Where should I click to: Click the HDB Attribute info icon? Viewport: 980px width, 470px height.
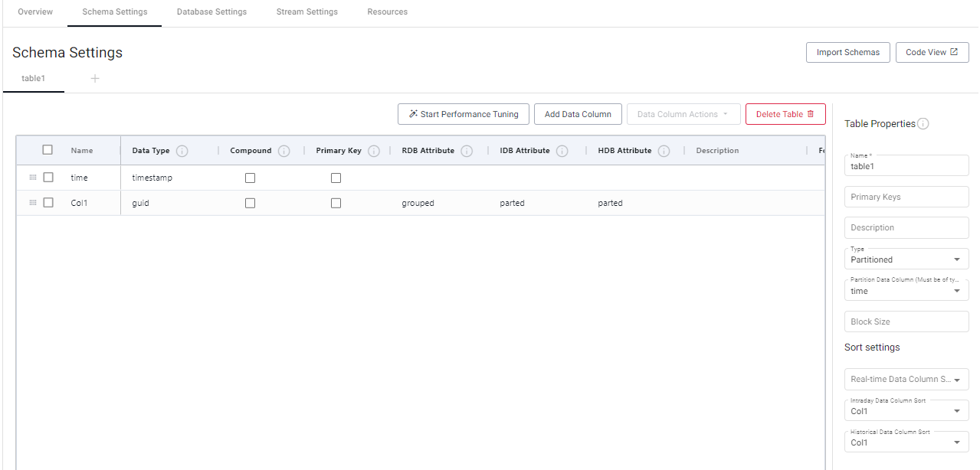coord(664,151)
